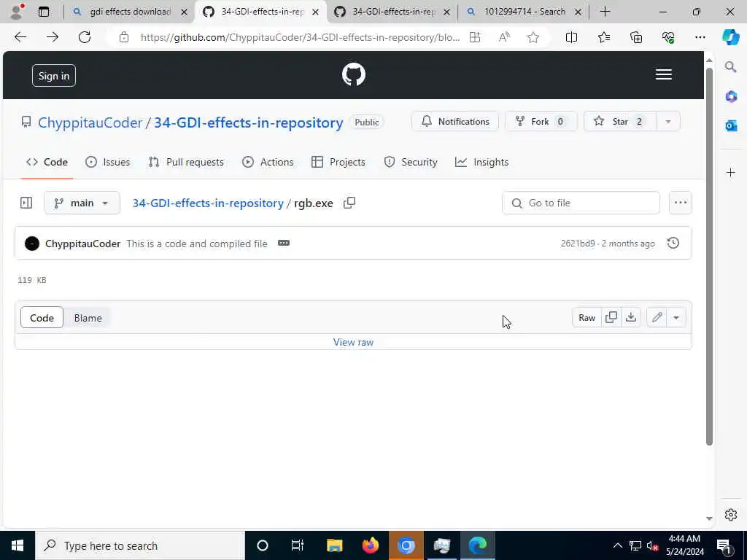Open the Projects tab
Image resolution: width=747 pixels, height=560 pixels.
pyautogui.click(x=338, y=162)
